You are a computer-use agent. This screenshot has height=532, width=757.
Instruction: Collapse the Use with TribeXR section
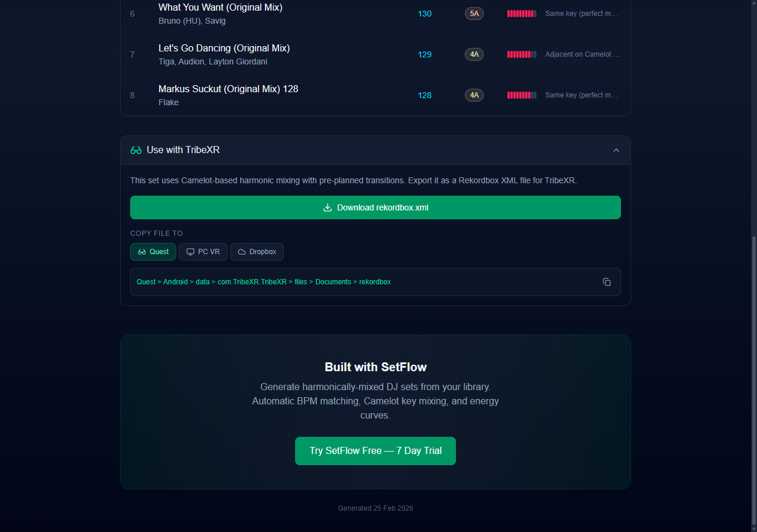click(x=616, y=150)
